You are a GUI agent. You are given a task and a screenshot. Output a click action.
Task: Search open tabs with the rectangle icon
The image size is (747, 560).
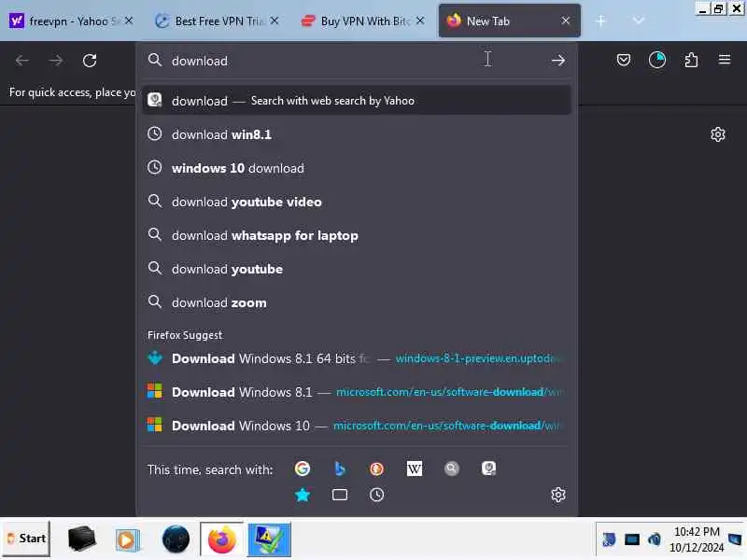[x=339, y=495]
